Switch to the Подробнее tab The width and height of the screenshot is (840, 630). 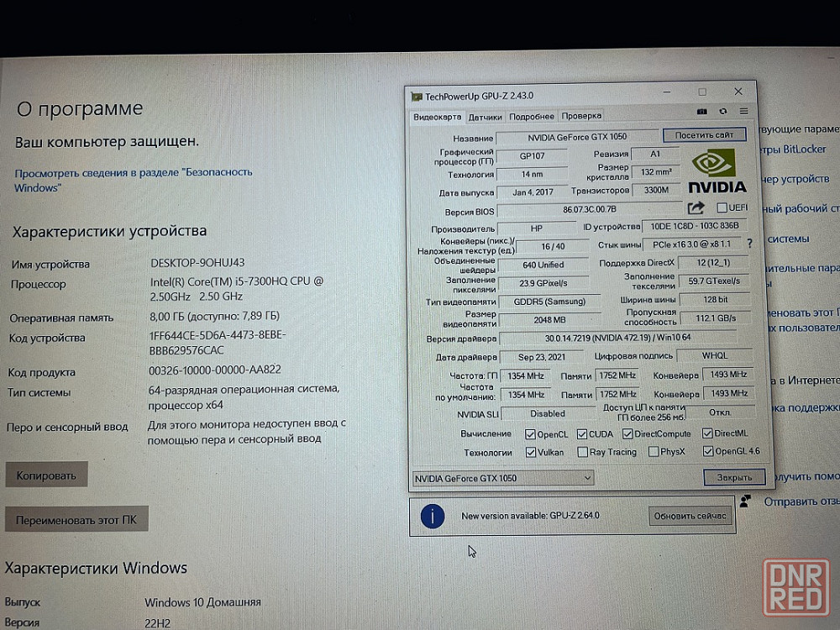[x=532, y=116]
